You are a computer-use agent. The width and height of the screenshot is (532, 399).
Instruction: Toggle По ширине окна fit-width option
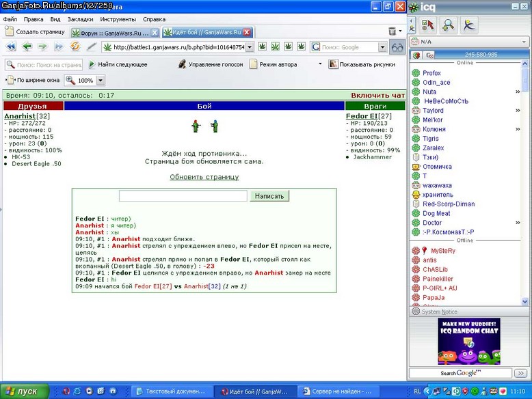34,81
